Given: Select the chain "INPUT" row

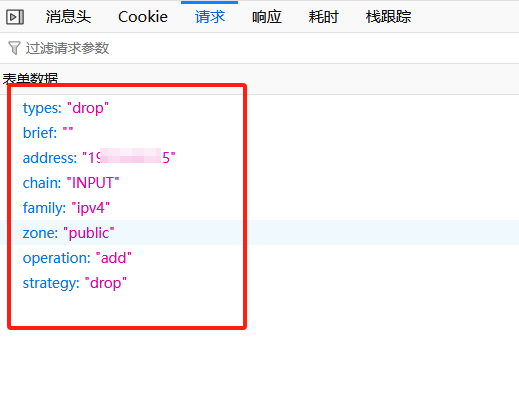Looking at the screenshot, I should pos(259,183).
